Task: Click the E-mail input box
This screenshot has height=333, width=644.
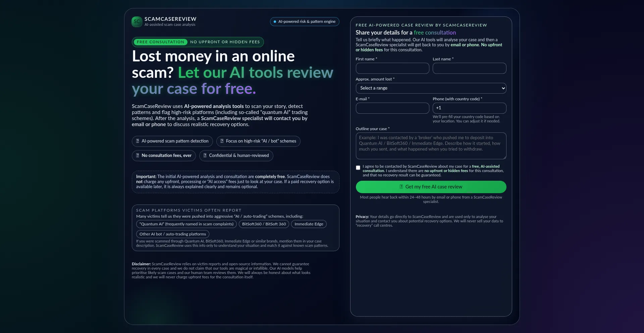Action: coord(392,108)
